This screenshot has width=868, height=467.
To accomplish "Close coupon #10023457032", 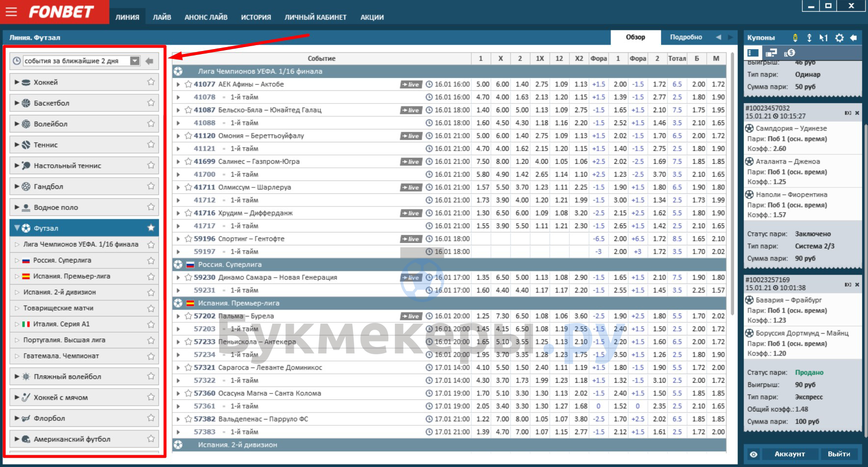I will 857,113.
